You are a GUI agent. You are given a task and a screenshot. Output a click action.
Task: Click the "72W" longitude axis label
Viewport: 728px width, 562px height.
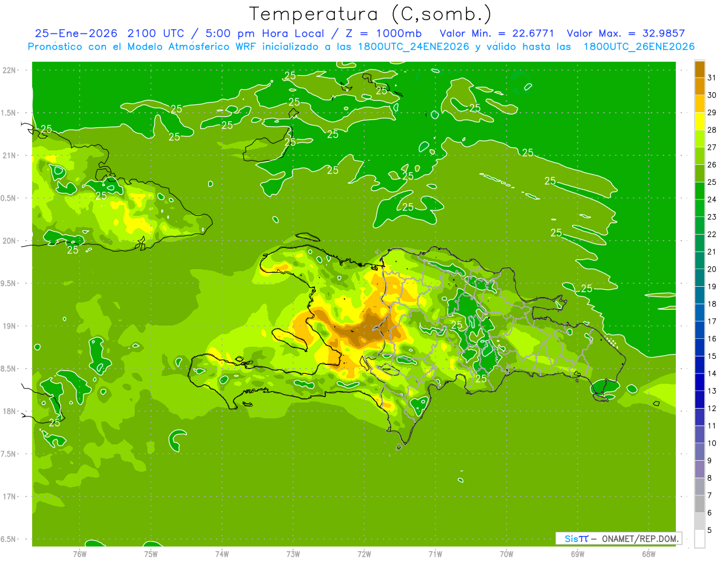[x=364, y=554]
